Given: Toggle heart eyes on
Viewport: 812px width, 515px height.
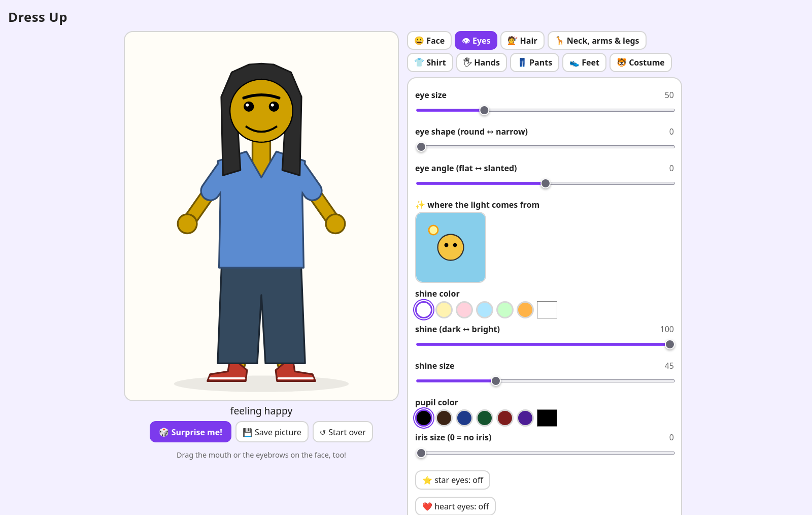Looking at the screenshot, I should [x=455, y=506].
